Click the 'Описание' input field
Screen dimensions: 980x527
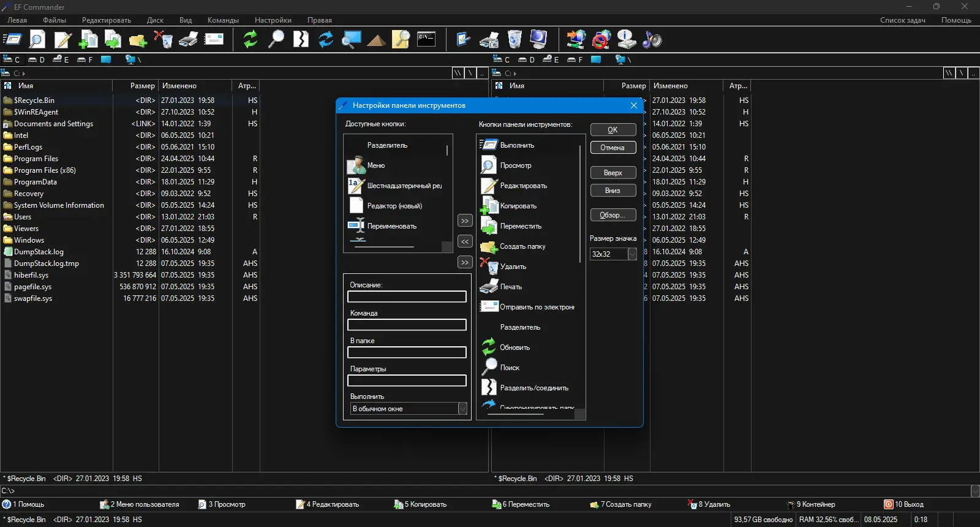click(x=407, y=297)
